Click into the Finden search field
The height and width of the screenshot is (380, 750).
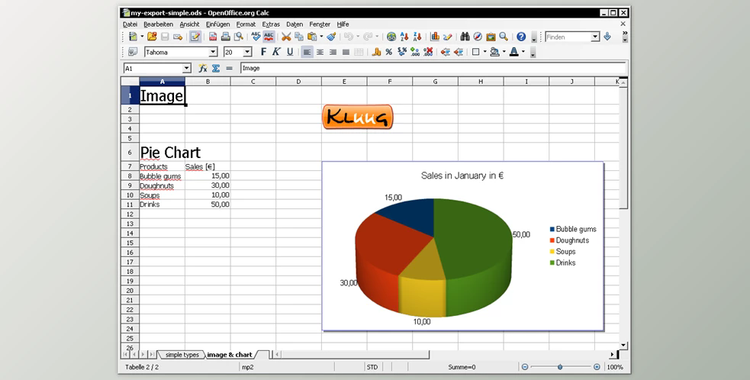coord(568,37)
